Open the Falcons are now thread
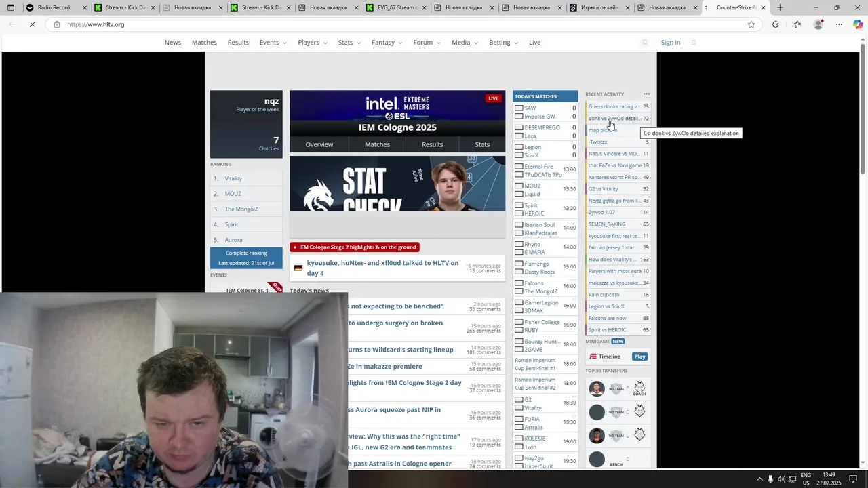Viewport: 868px width, 488px height. pos(618,319)
